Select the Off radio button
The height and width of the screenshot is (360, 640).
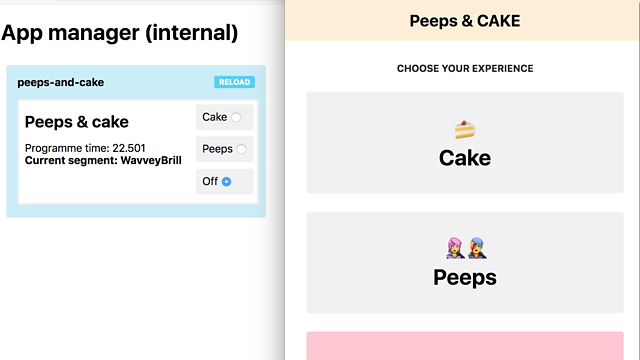tap(227, 182)
